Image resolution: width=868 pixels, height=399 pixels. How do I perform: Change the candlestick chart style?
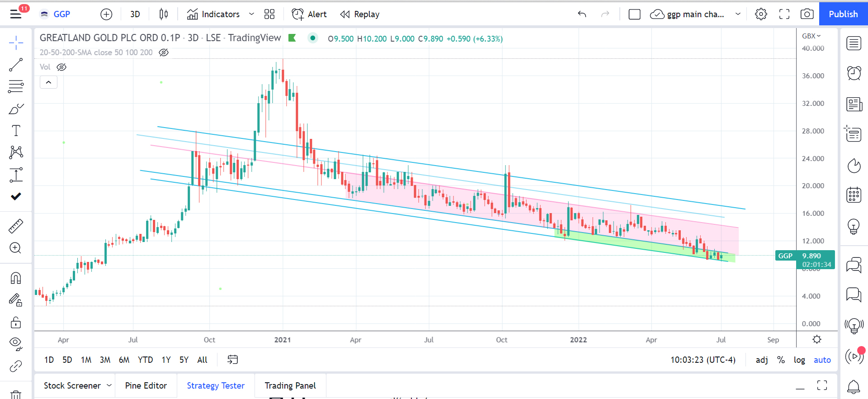[x=164, y=14]
